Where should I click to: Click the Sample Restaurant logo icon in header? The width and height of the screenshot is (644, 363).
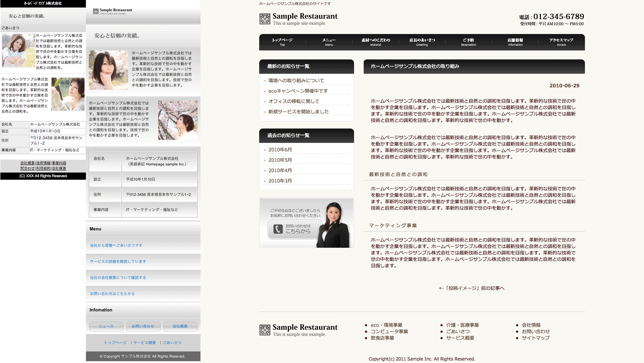coord(265,19)
